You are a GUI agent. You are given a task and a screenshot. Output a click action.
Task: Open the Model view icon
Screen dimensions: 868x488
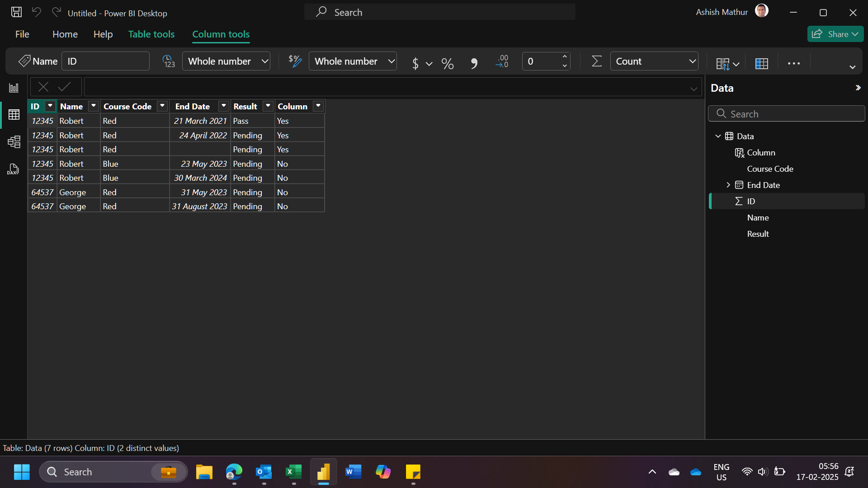point(14,142)
